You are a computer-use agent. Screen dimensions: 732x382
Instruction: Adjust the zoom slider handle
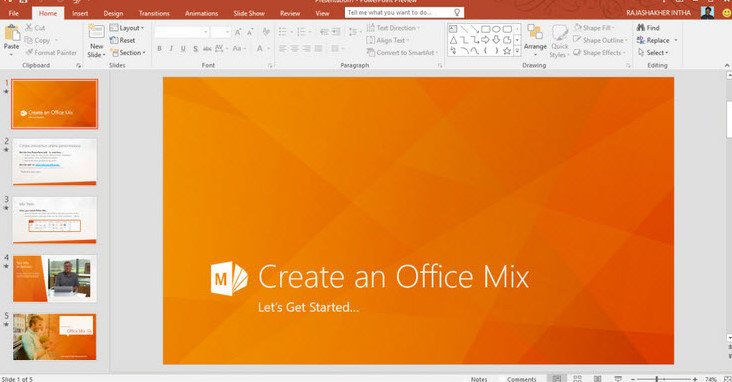tap(657, 379)
